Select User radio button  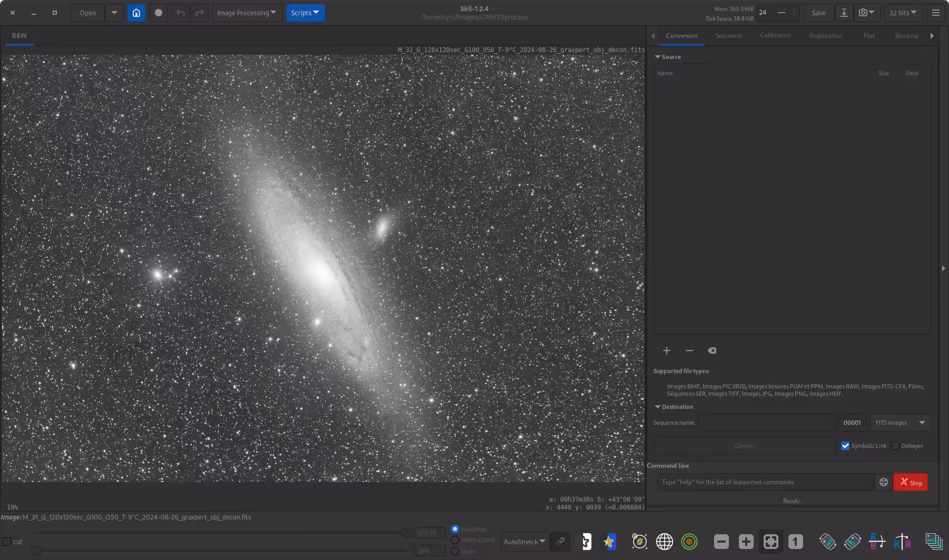tap(455, 551)
